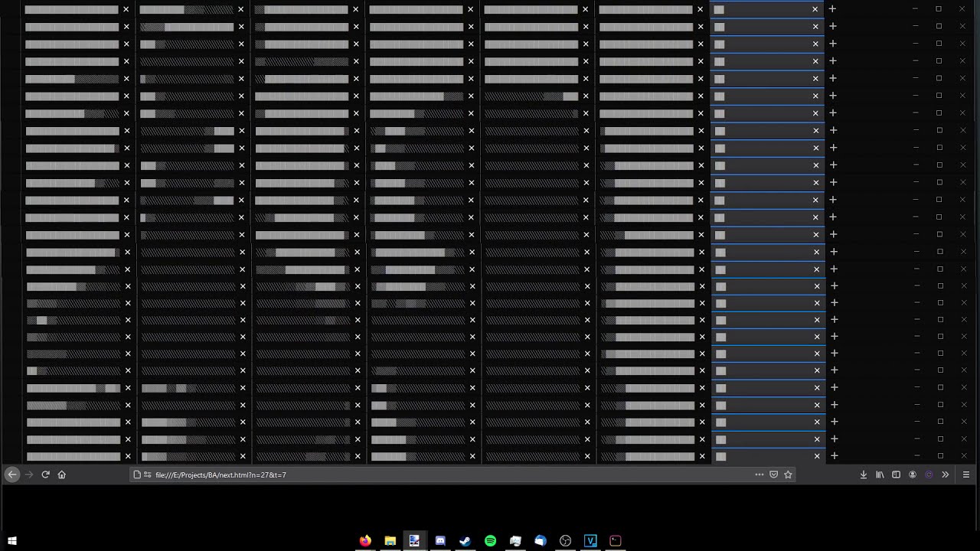Open Spotify from the taskbar
This screenshot has width=980, height=551.
(x=490, y=541)
